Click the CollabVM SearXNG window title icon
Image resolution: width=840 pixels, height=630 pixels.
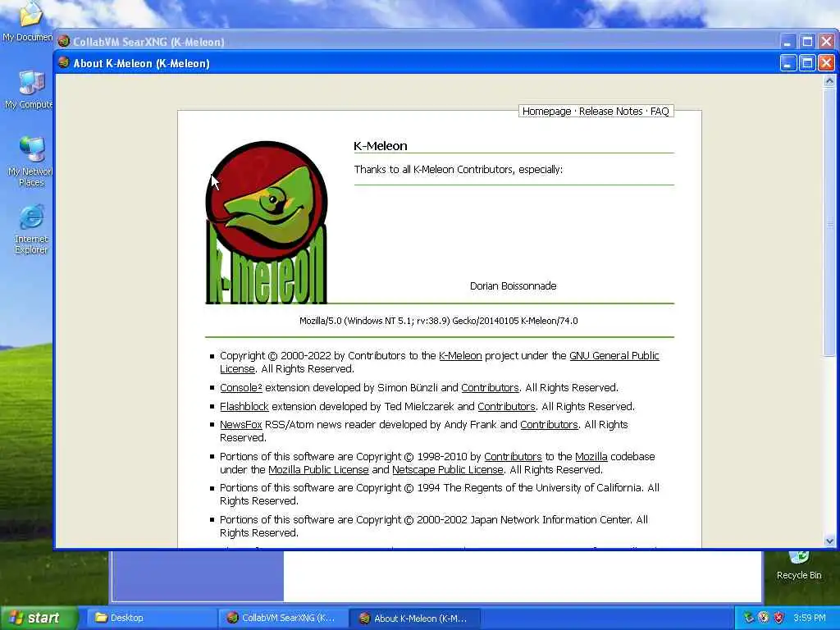[64, 41]
